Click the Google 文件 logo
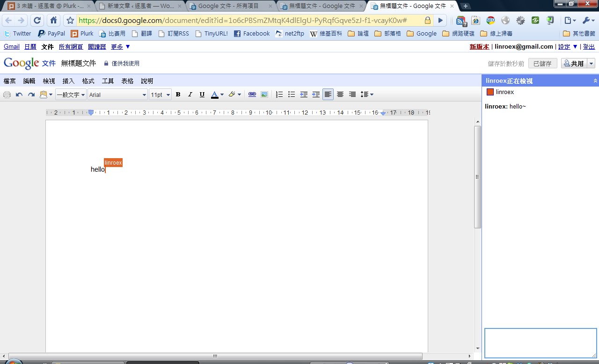 click(29, 63)
